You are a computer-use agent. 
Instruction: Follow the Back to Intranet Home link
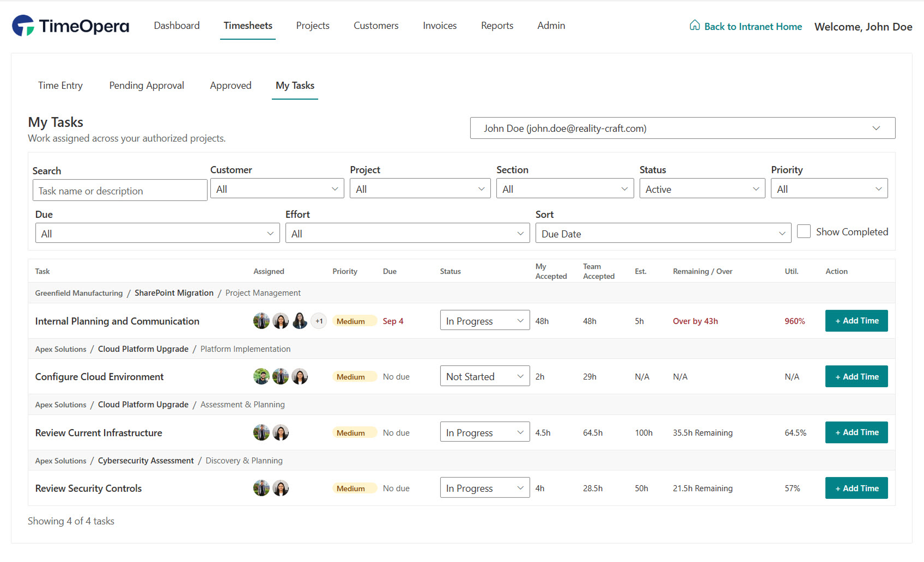753,26
